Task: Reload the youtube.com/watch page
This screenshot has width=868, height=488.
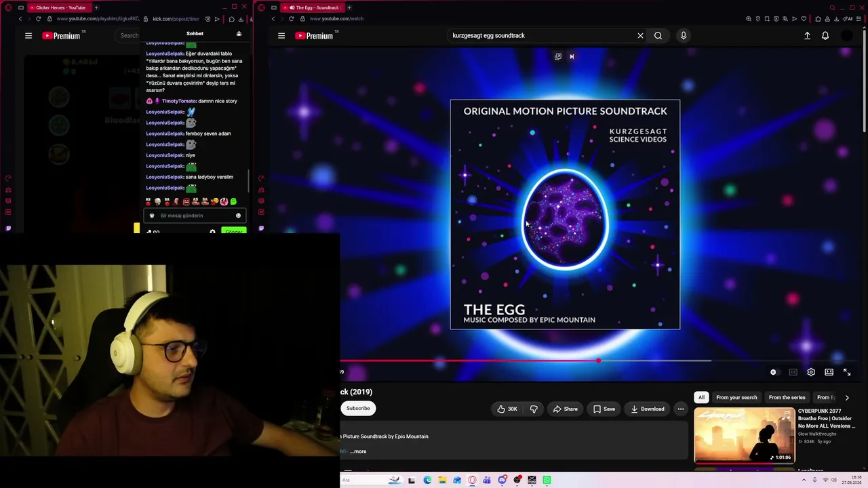Action: click(x=292, y=19)
